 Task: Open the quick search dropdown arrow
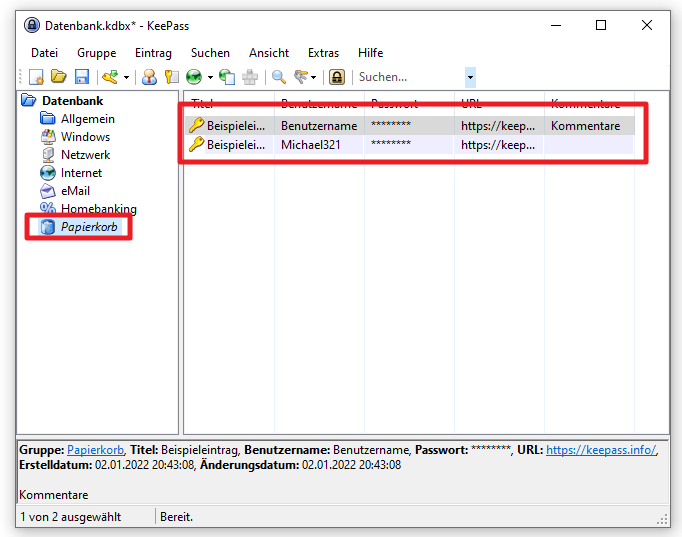tap(470, 77)
